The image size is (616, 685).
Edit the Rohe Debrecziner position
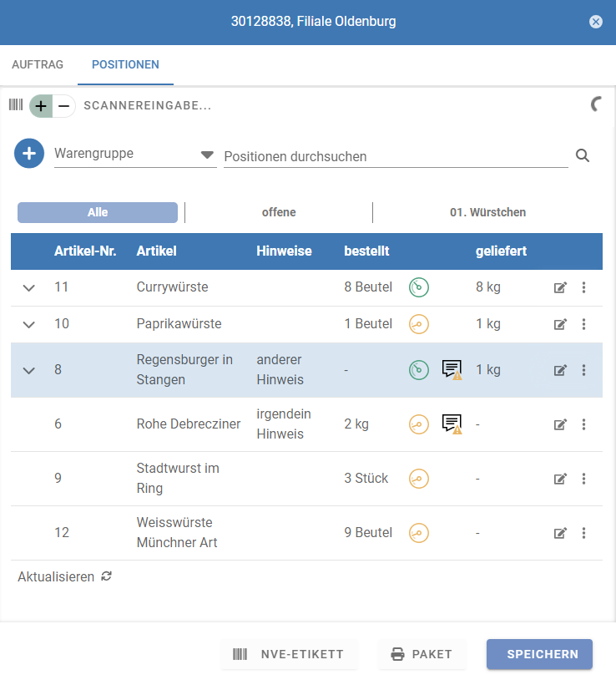coord(560,424)
